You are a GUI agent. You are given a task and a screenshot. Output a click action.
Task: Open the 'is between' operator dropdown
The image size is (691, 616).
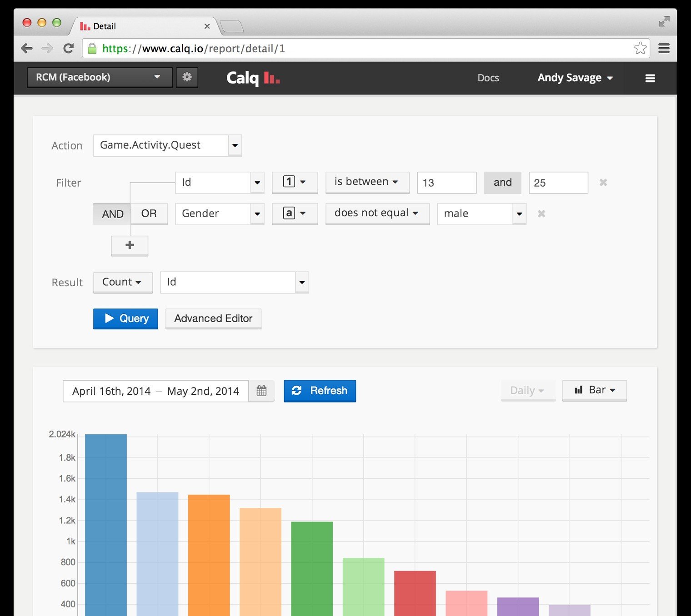coord(367,182)
